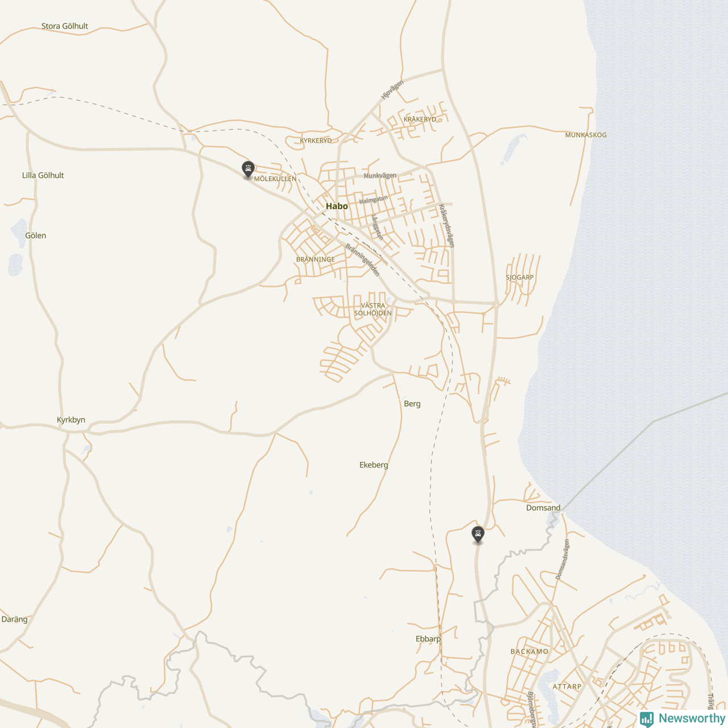Click the Habo town label
728x728 pixels.
tap(337, 206)
